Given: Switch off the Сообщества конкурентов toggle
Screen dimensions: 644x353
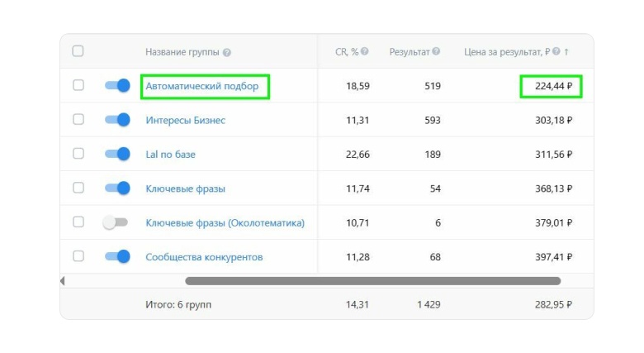Looking at the screenshot, I should [117, 256].
